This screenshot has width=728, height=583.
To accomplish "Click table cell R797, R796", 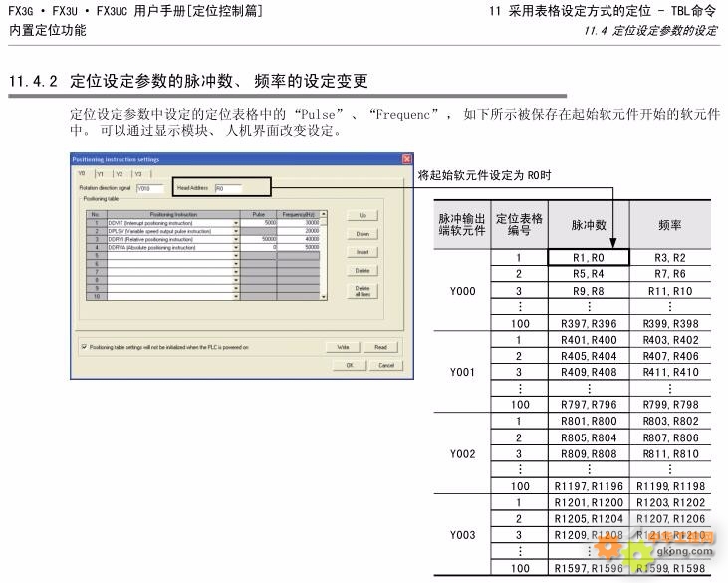I will tap(589, 405).
